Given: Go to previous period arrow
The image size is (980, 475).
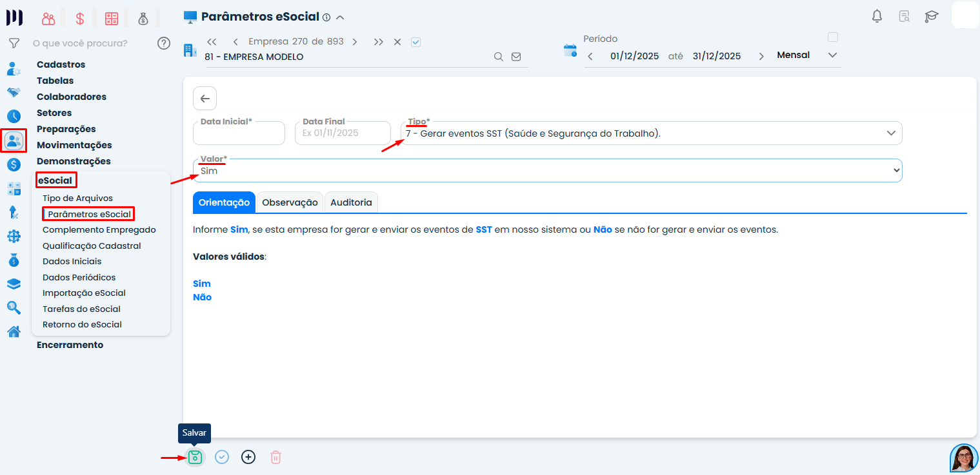Looking at the screenshot, I should tap(590, 57).
